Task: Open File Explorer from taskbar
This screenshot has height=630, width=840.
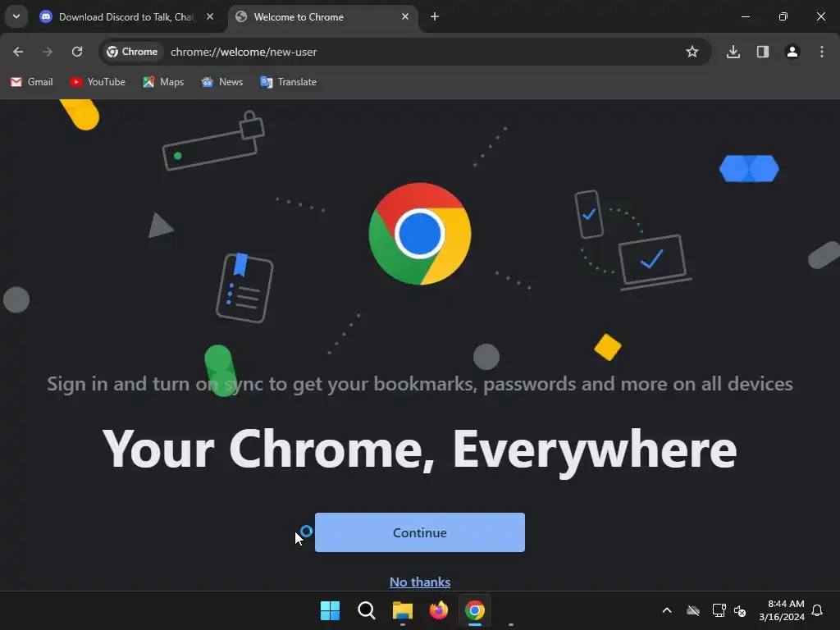Action: click(x=402, y=610)
